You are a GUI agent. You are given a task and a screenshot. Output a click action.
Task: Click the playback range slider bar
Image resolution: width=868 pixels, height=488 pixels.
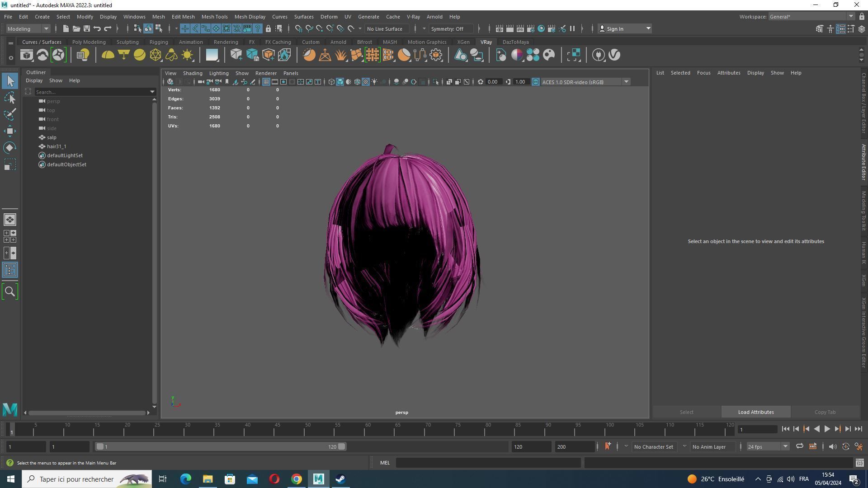(x=221, y=446)
